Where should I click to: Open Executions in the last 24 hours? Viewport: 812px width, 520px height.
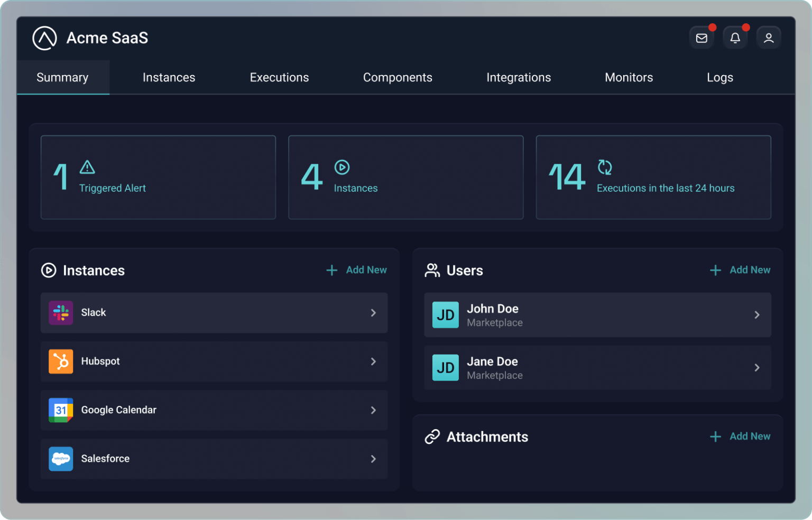(x=666, y=188)
